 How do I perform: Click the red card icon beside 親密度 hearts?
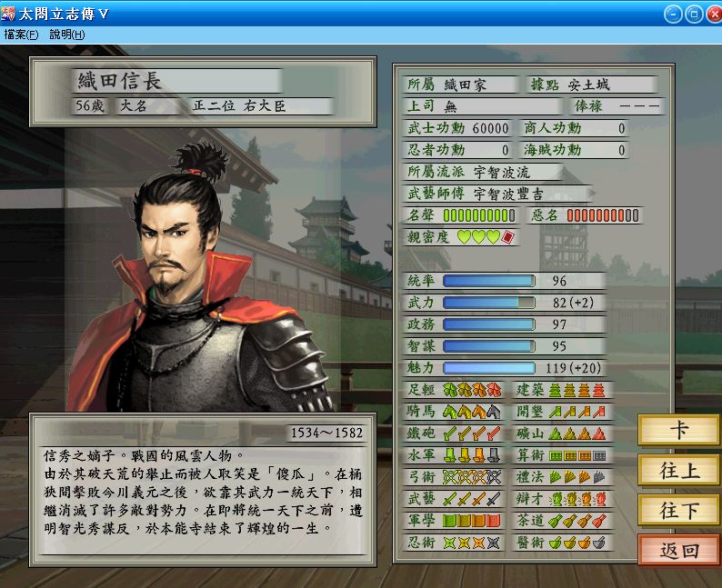pyautogui.click(x=507, y=237)
